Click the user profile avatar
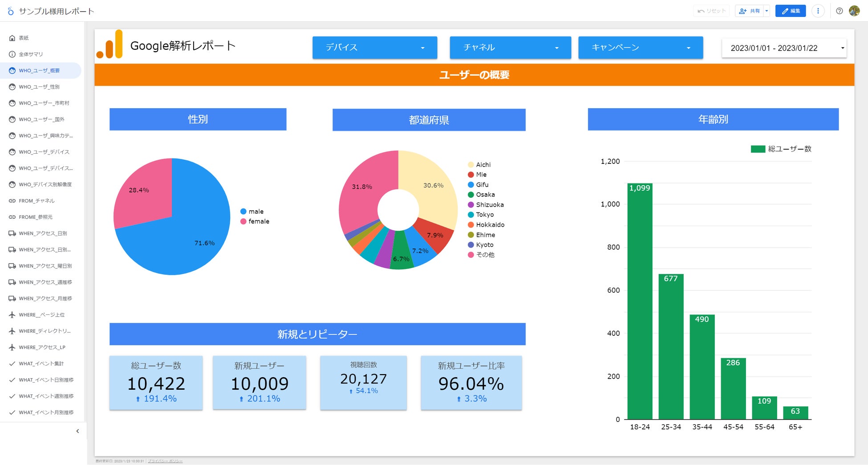The image size is (868, 465). coord(854,11)
